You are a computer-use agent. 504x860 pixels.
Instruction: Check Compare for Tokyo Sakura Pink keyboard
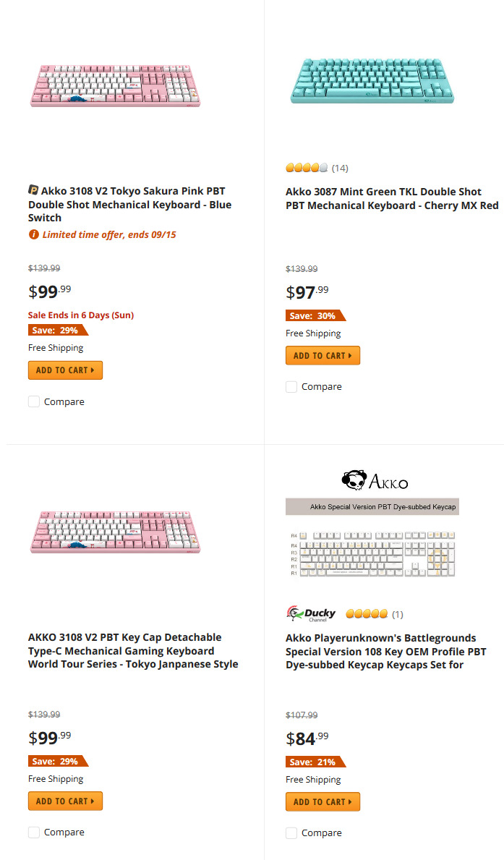coord(34,401)
